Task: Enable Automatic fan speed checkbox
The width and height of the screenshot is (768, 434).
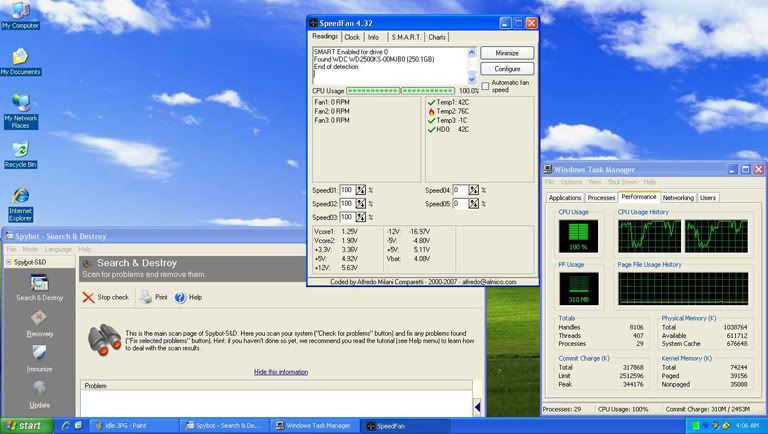Action: coord(486,85)
